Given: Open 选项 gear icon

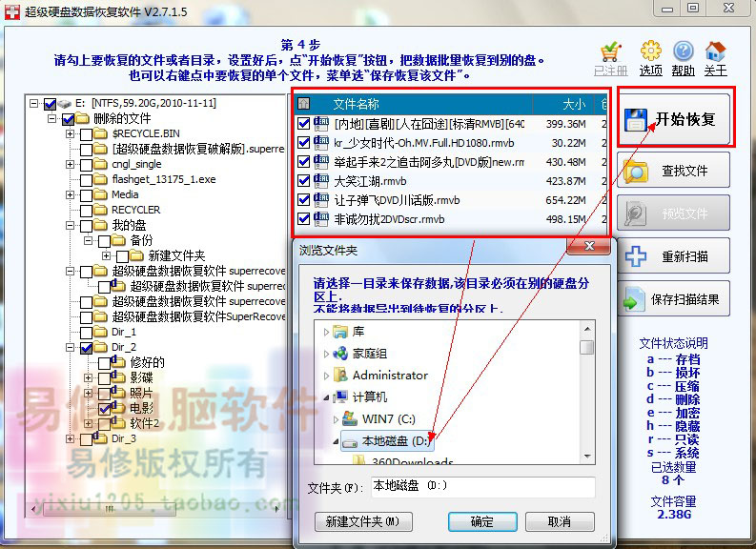Looking at the screenshot, I should click(651, 51).
